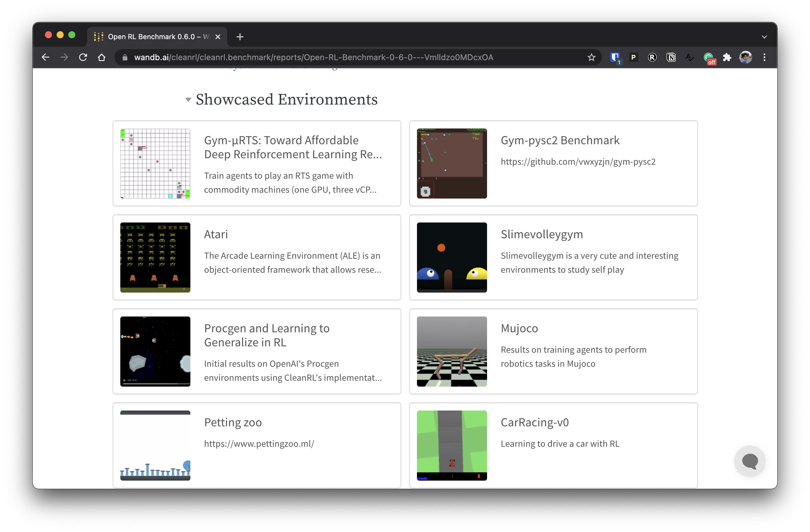810x532 pixels.
Task: Open the Gym-pysc2 Benchmark card title
Action: coord(560,140)
